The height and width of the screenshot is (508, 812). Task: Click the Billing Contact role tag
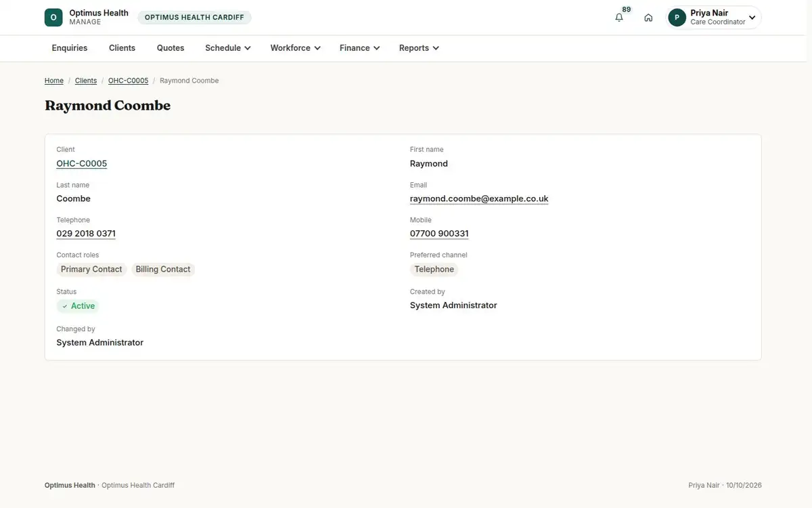coord(163,270)
